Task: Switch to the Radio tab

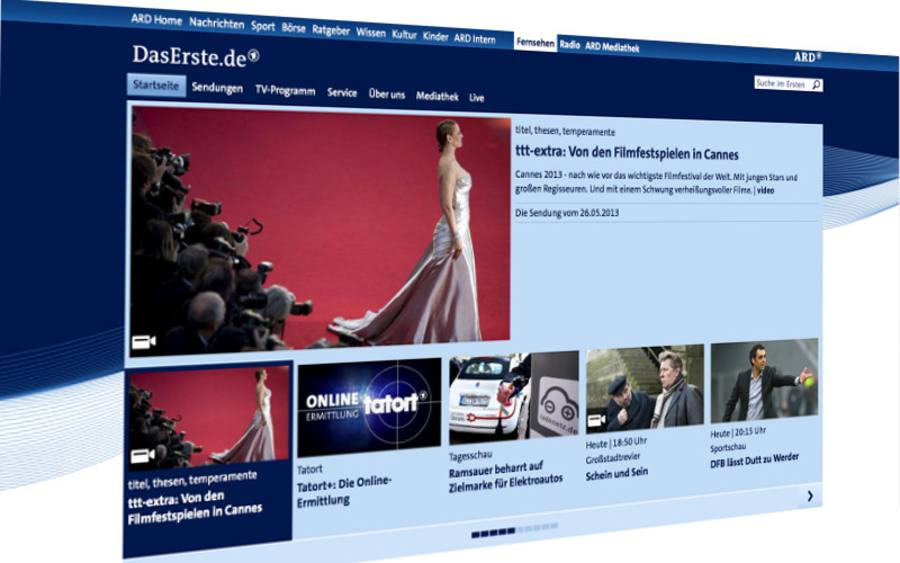Action: click(x=569, y=44)
